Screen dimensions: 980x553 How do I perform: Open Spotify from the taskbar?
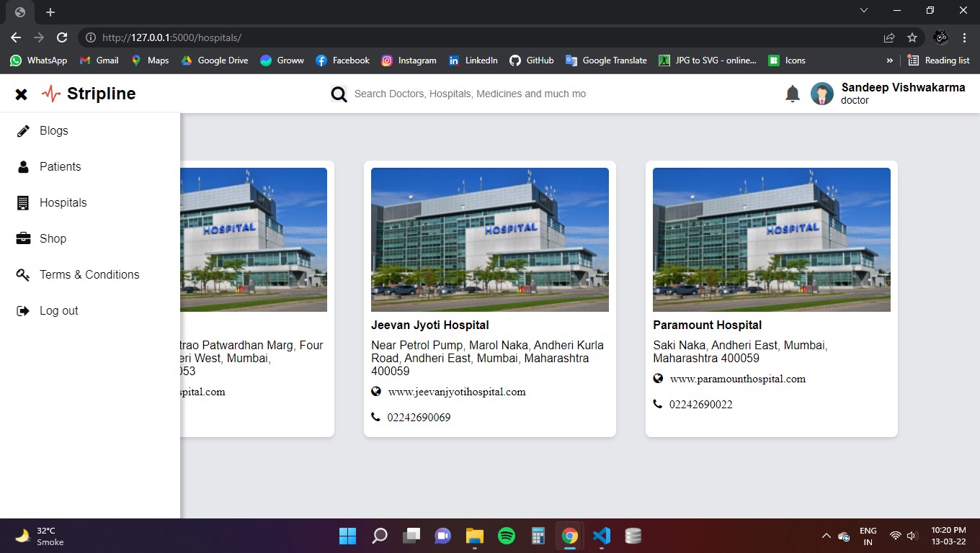(507, 536)
